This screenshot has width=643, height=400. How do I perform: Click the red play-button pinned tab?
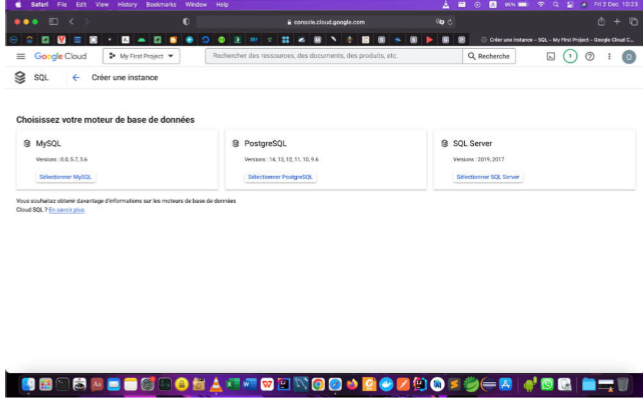point(429,40)
